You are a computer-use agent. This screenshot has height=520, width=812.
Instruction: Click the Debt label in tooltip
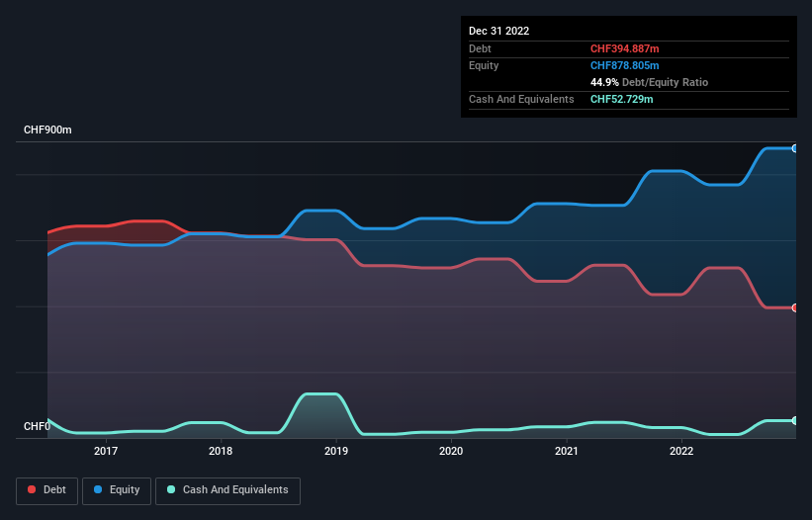tap(480, 48)
